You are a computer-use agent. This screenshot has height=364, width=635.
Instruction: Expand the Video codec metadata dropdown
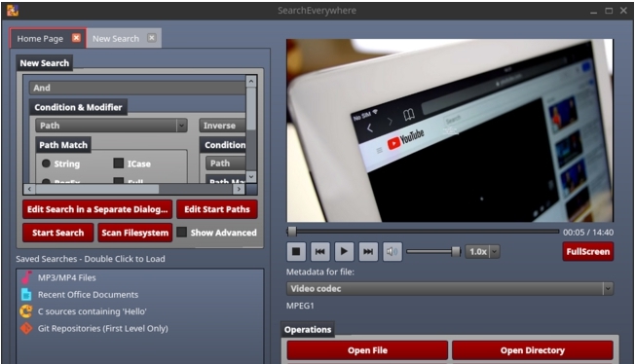pyautogui.click(x=450, y=288)
